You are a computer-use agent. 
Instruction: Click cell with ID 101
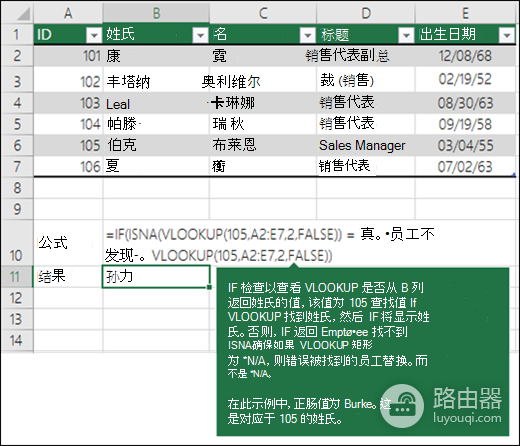[x=68, y=56]
